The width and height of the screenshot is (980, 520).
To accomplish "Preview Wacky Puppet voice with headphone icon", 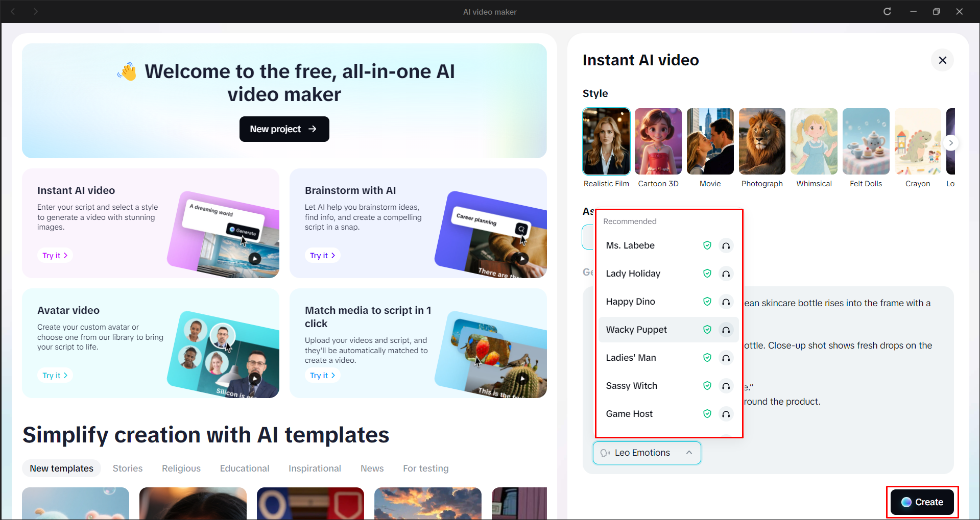I will 726,330.
